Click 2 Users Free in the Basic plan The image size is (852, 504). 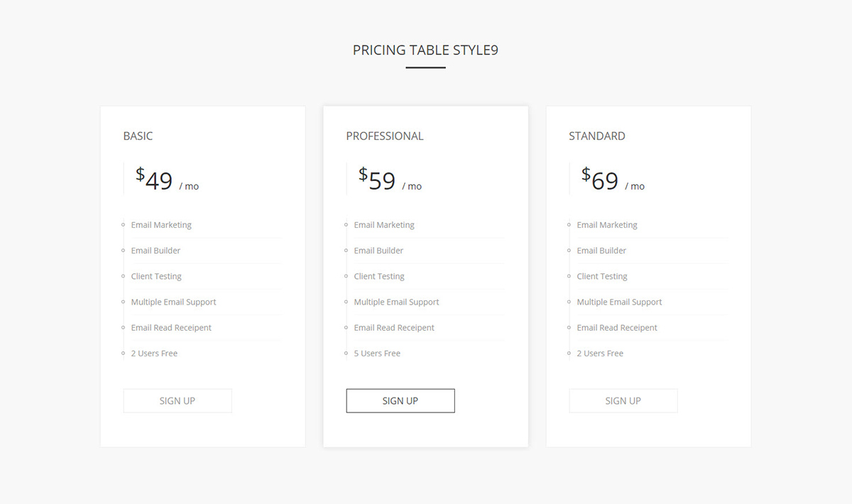click(x=154, y=354)
